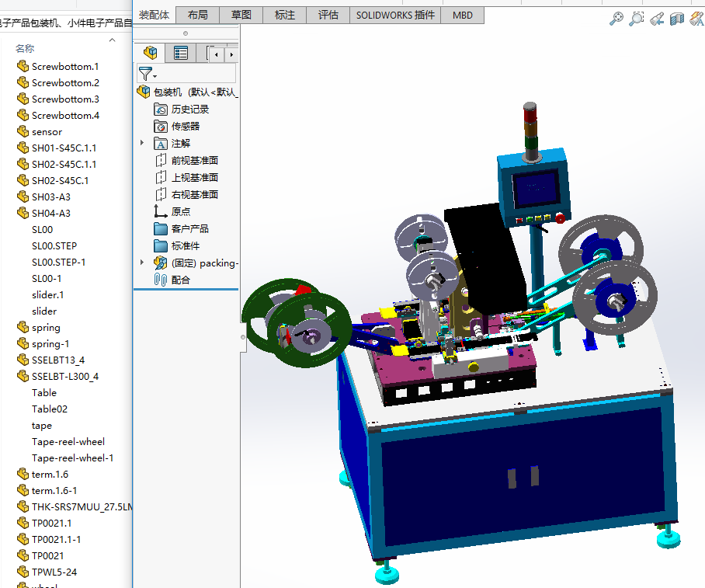Open the 草图 tab

241,15
